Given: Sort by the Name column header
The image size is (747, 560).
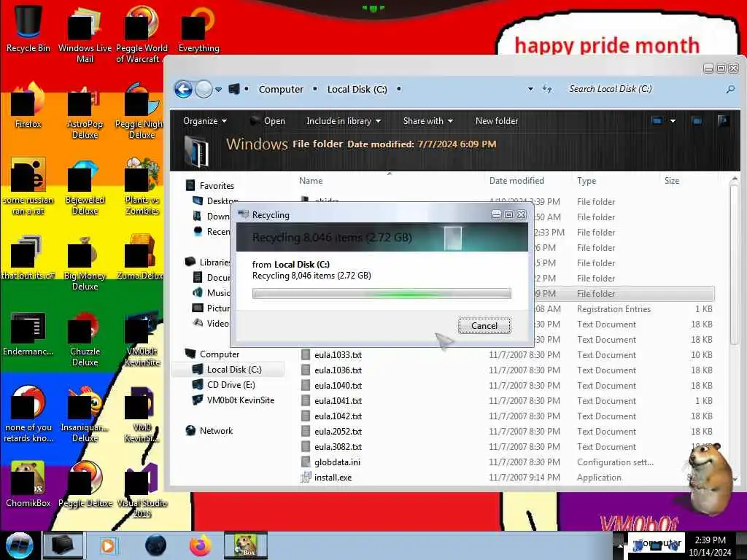Looking at the screenshot, I should point(311,181).
